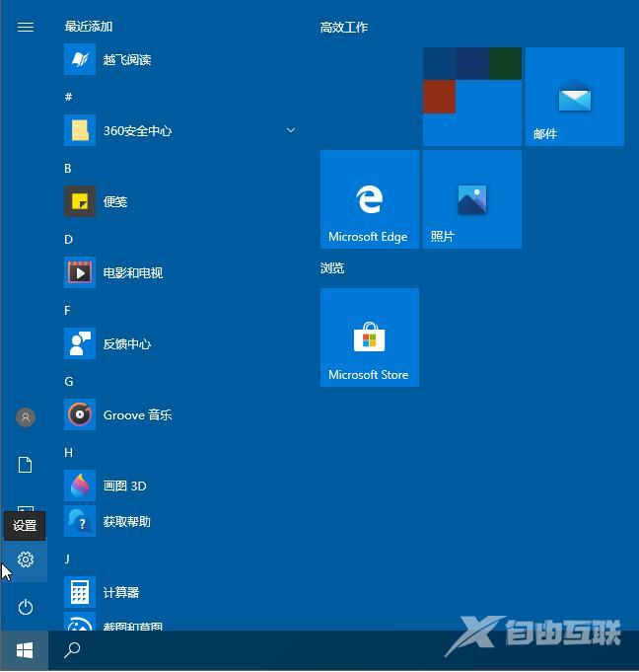Viewport: 639px width, 672px height.
Task: Click the B letter index header
Action: [x=68, y=169]
